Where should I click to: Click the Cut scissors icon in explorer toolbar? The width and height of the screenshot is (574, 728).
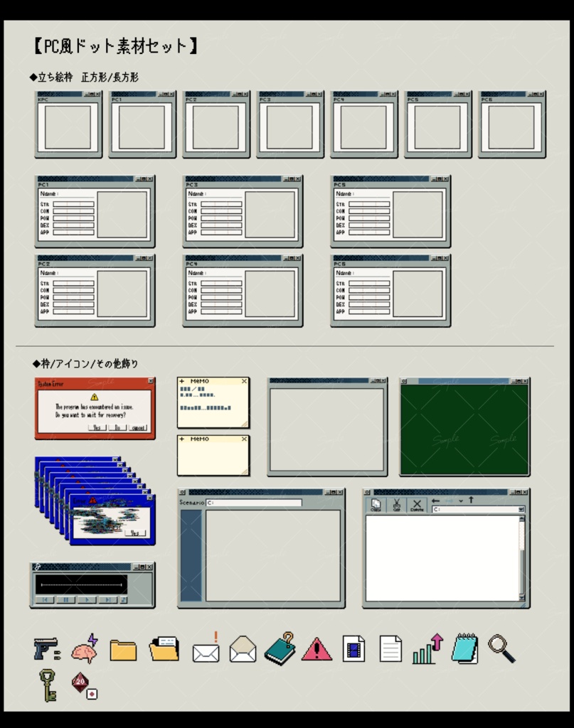point(398,505)
